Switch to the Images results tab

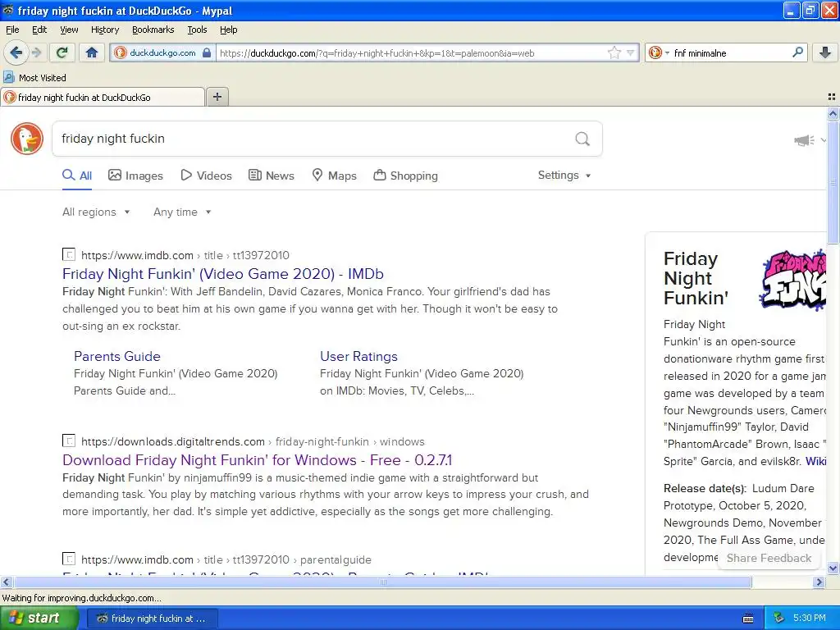[135, 176]
